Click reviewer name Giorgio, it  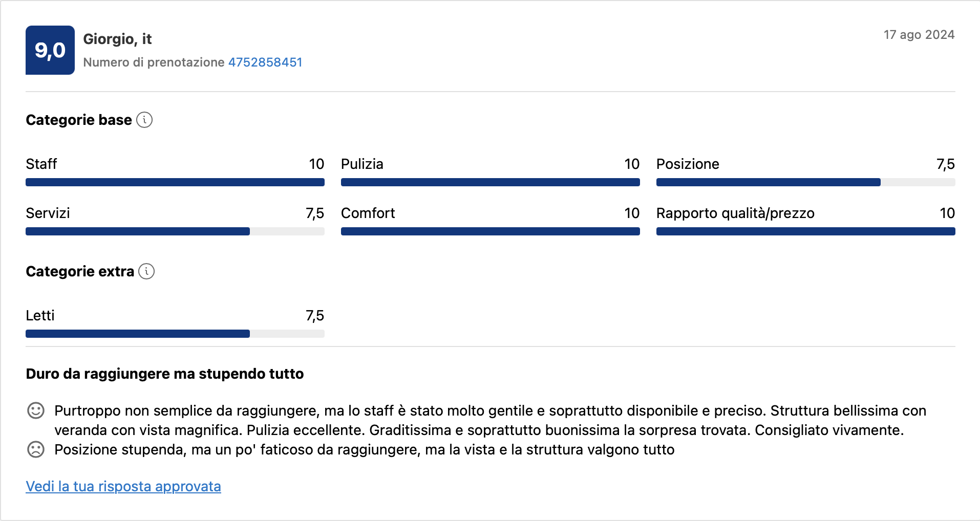[x=117, y=39]
